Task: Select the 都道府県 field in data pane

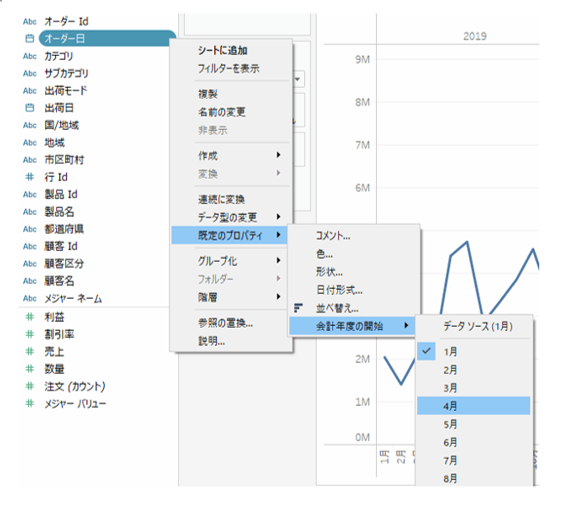Action: pos(64,229)
